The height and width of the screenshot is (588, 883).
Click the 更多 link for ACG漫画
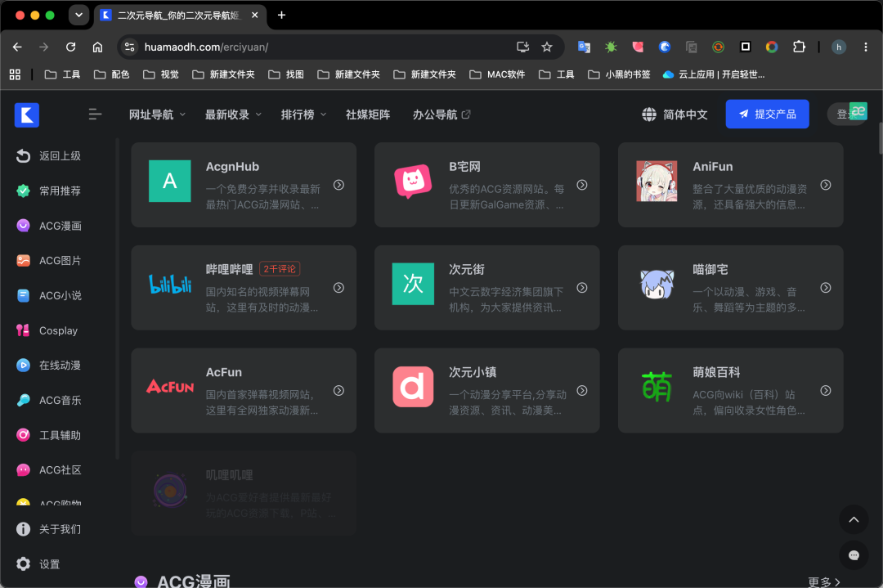tap(824, 581)
